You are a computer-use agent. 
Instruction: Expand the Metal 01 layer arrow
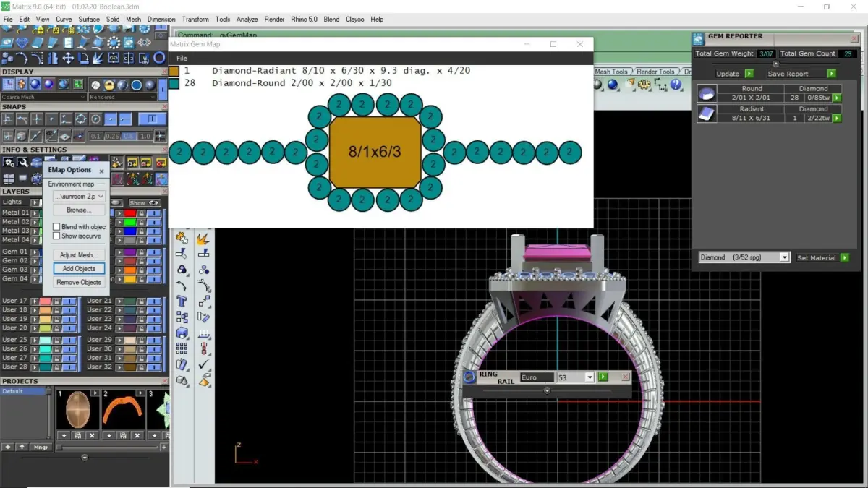pyautogui.click(x=35, y=213)
